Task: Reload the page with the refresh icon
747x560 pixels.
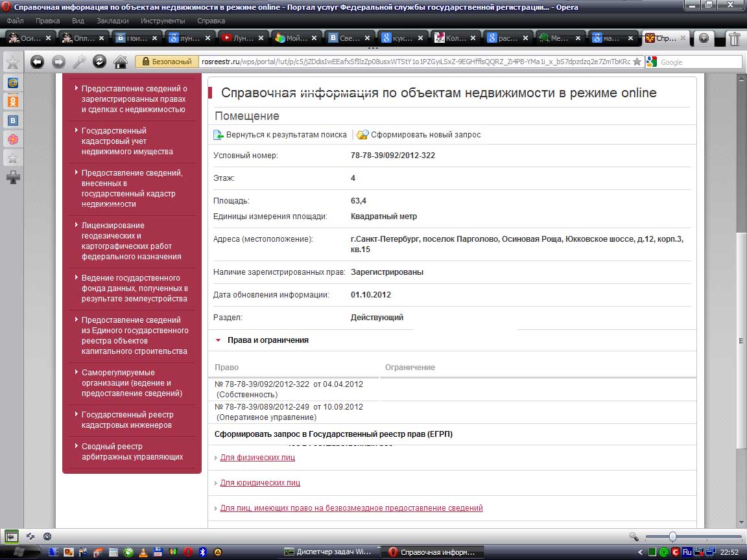Action: coord(99,62)
